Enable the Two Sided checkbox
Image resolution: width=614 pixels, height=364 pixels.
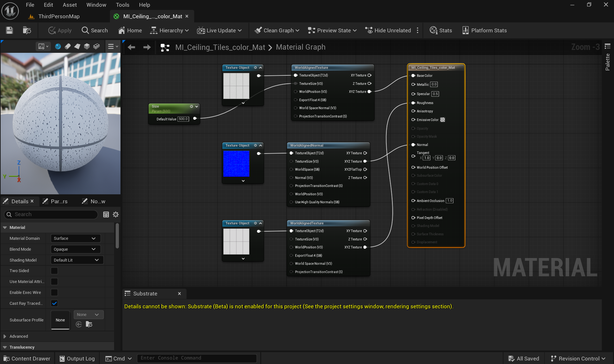(x=54, y=271)
